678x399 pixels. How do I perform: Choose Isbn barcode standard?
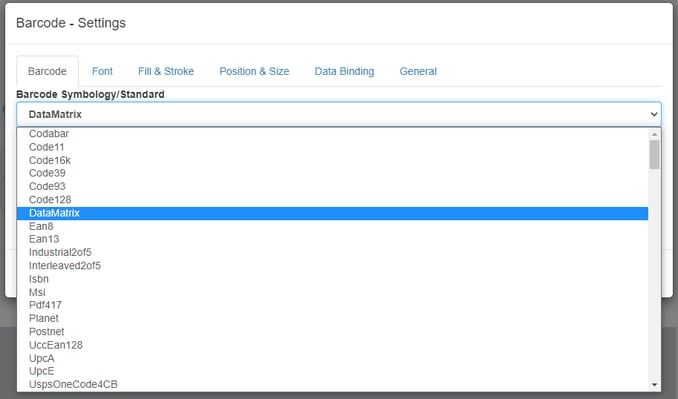(x=332, y=279)
